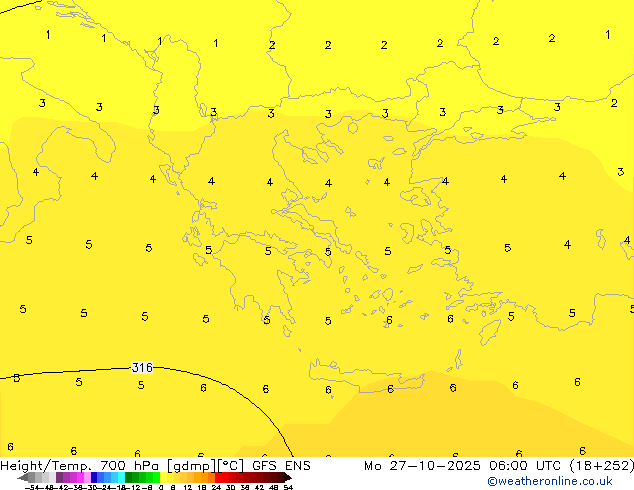Click the 316 contour line label
Image resolution: width=634 pixels, height=490 pixels.
[142, 368]
